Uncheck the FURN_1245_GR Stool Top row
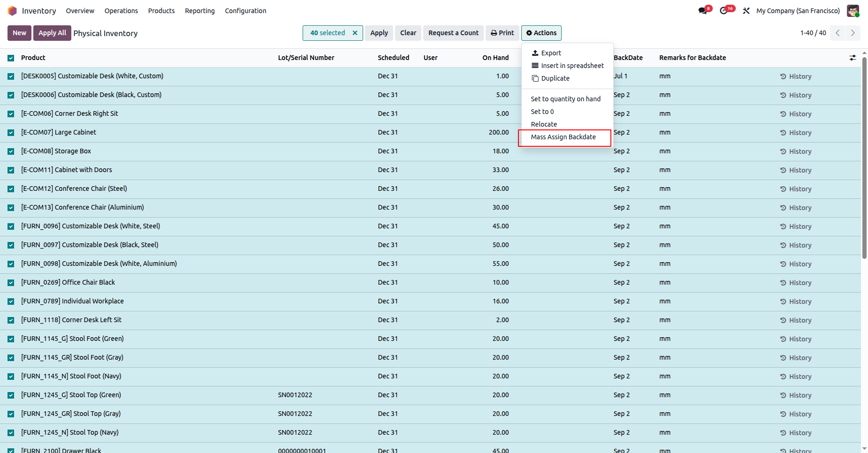This screenshot has width=868, height=453. click(x=11, y=414)
